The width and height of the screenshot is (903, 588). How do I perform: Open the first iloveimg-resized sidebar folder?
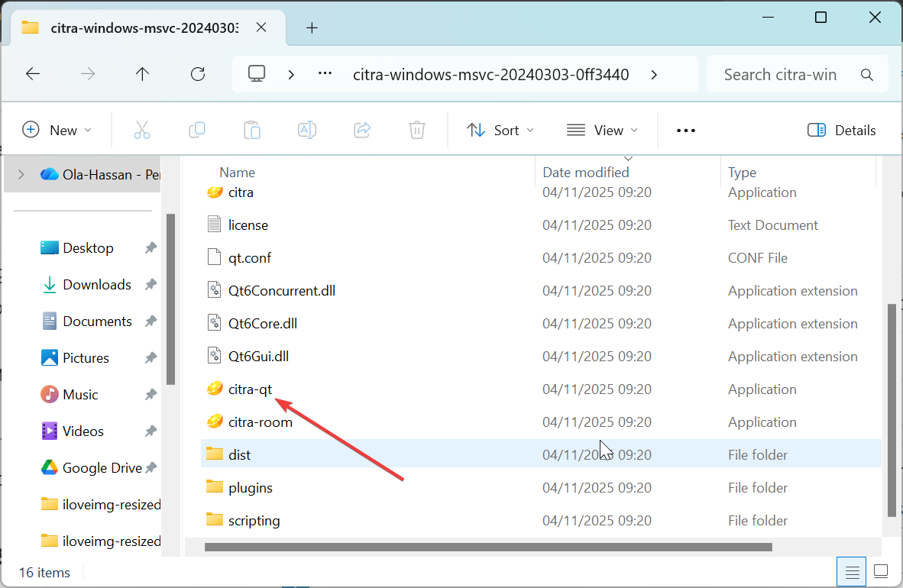point(101,505)
